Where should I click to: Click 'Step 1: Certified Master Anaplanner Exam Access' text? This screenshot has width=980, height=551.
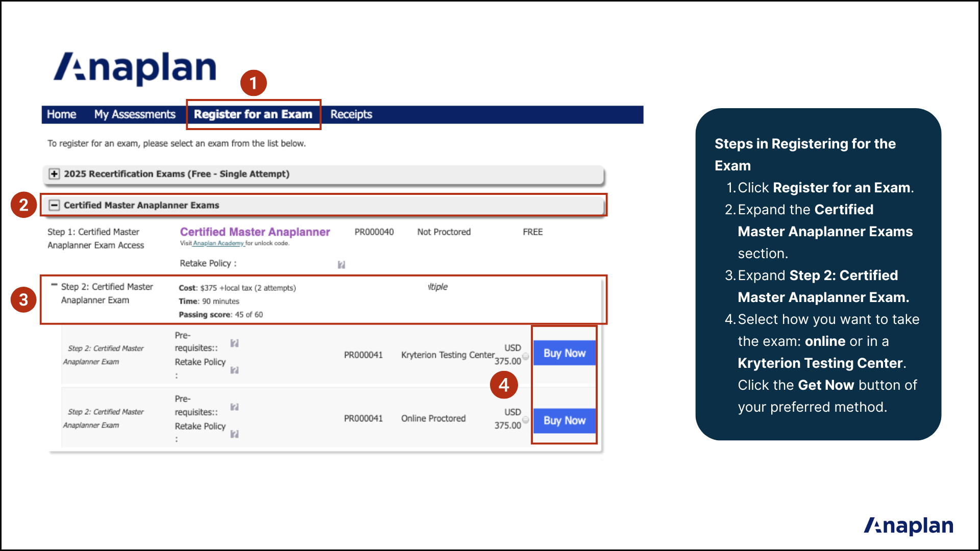pyautogui.click(x=96, y=238)
